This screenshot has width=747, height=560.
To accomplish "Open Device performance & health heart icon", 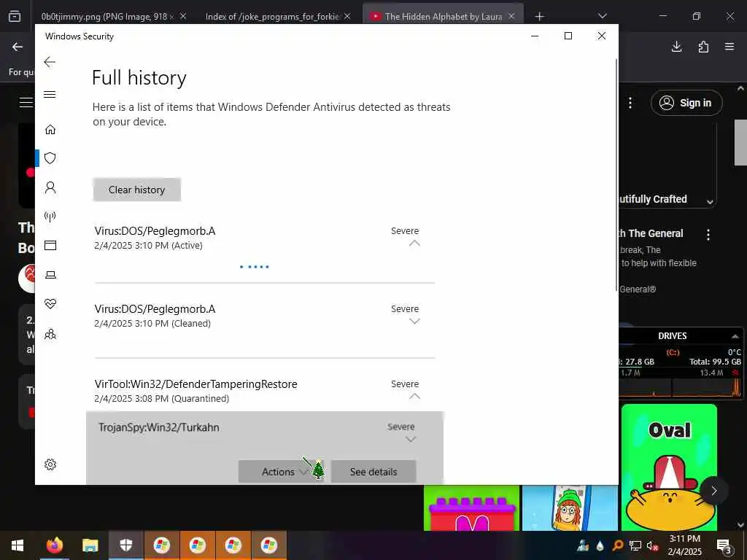I will [x=50, y=304].
